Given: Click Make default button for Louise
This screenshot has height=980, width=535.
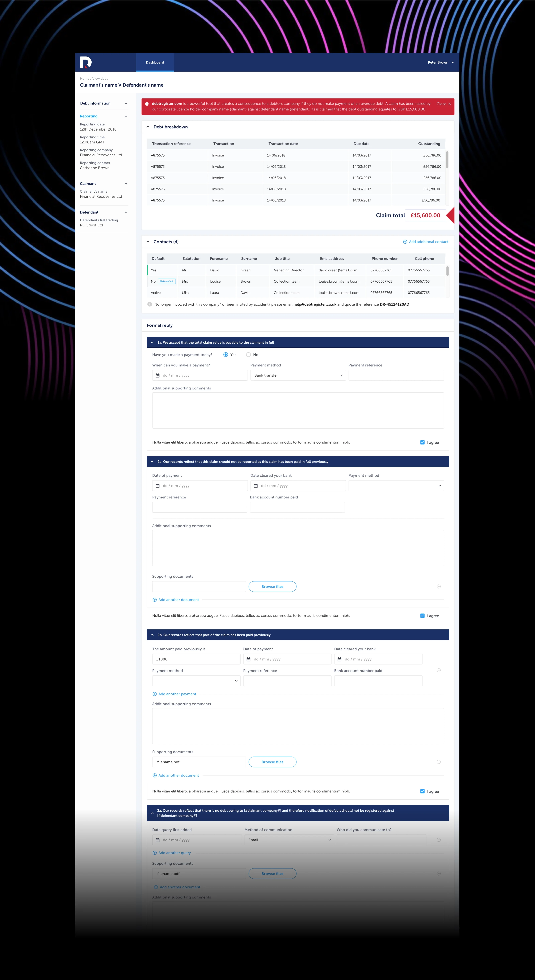Looking at the screenshot, I should pos(167,282).
